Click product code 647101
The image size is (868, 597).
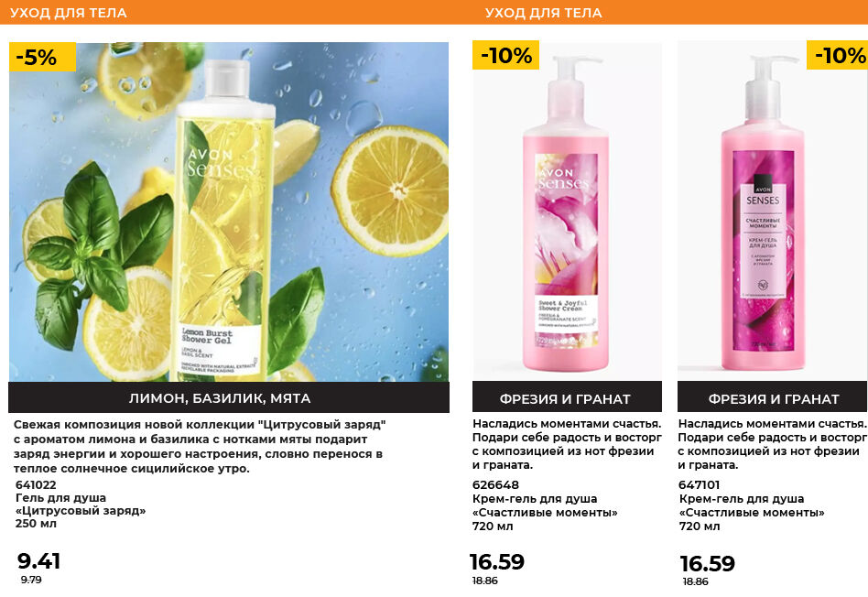pyautogui.click(x=699, y=484)
